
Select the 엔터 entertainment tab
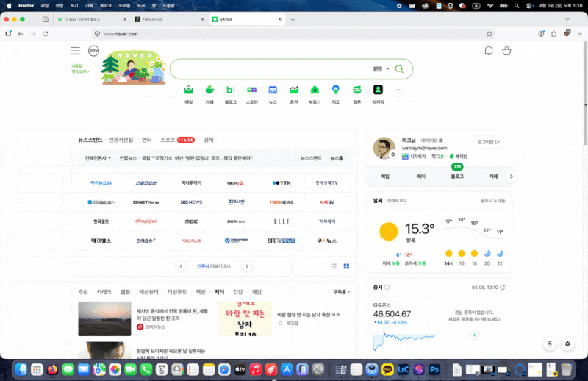[146, 140]
